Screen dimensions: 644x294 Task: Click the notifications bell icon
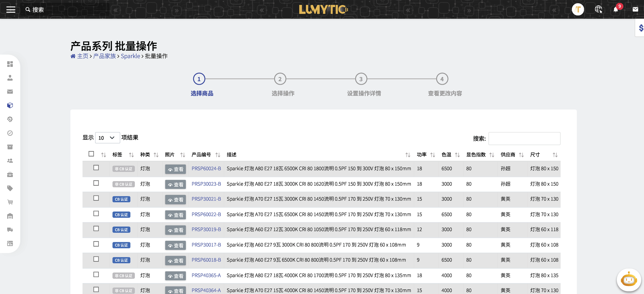point(615,10)
